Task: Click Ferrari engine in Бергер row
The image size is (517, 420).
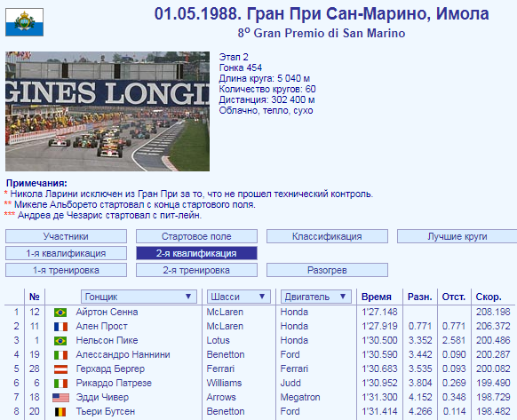Action: tap(294, 368)
